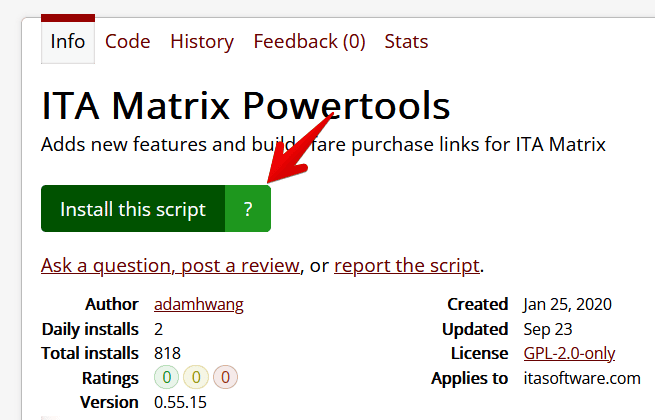655x420 pixels.
Task: Click the 'report the script' link
Action: (407, 265)
